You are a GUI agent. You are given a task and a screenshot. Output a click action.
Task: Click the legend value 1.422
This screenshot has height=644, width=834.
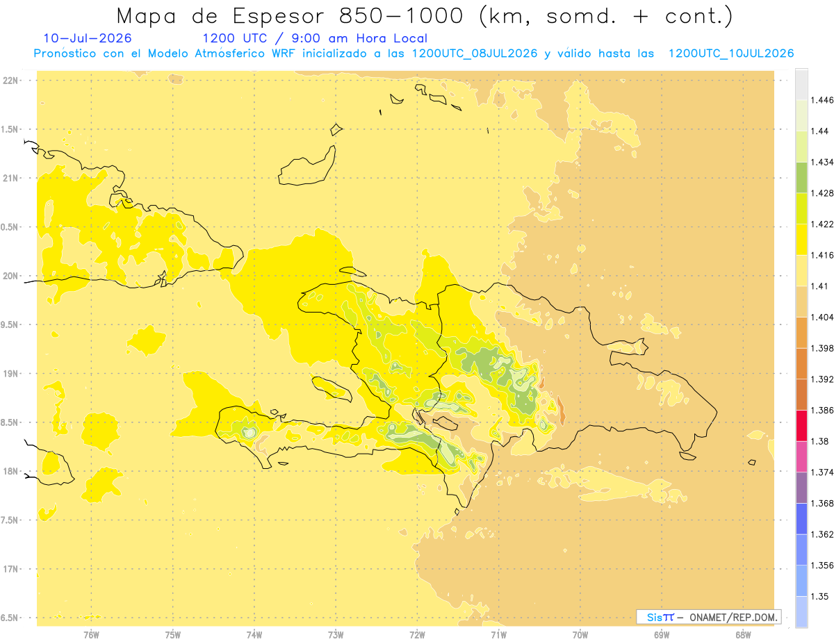tap(822, 224)
